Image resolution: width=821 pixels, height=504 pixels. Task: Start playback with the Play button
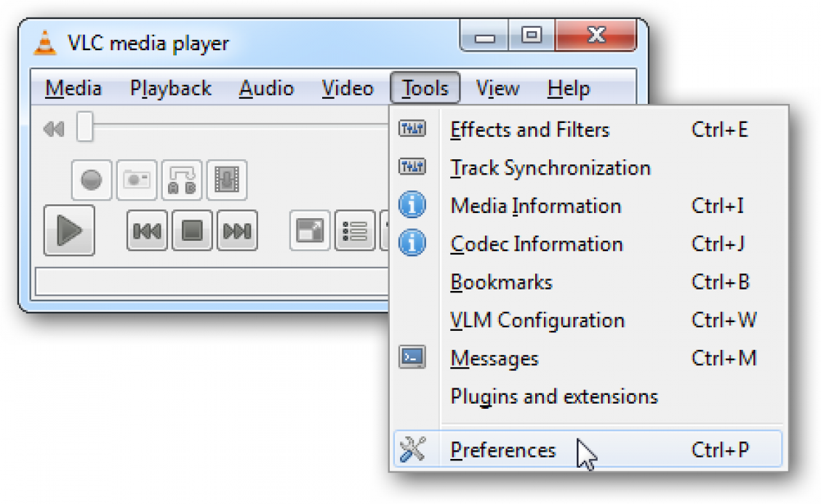tap(69, 230)
